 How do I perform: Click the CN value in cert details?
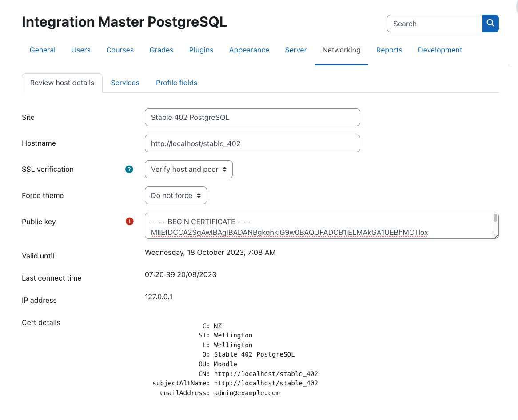click(x=266, y=374)
